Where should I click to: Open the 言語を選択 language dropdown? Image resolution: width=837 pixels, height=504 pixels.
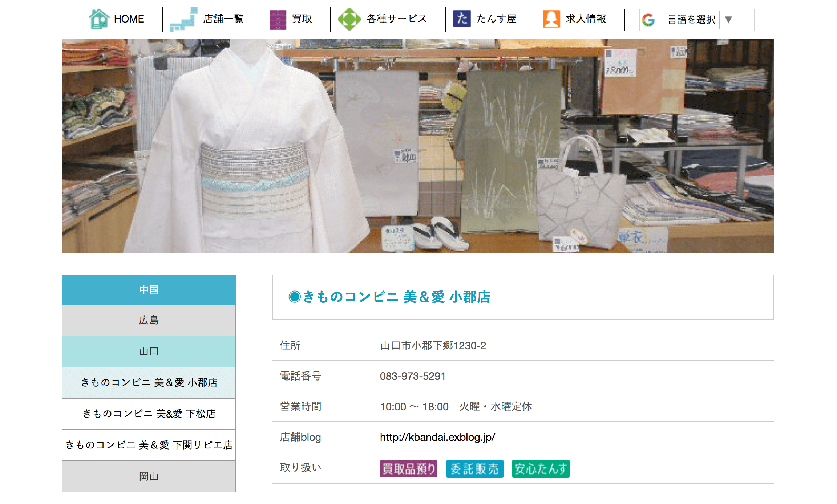point(691,20)
